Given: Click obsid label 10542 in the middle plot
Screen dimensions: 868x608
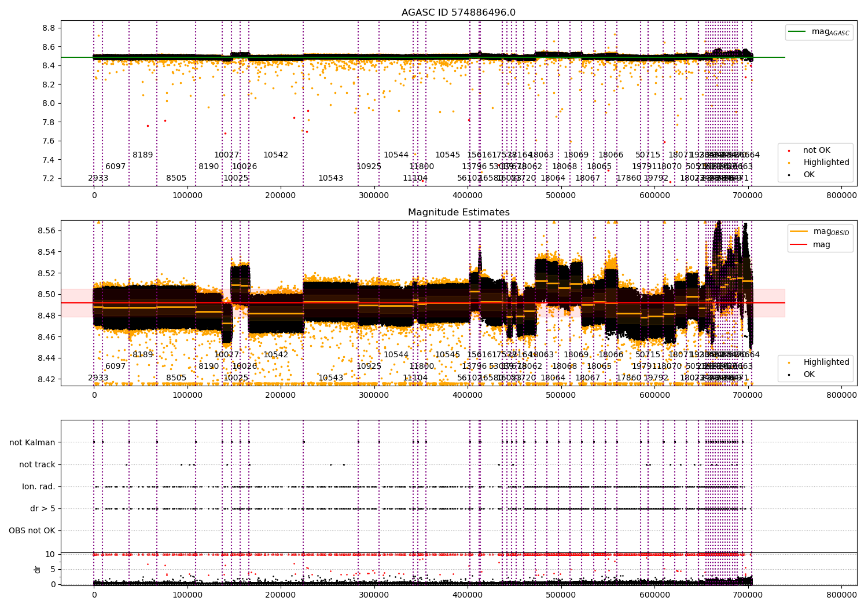Looking at the screenshot, I should pos(276,355).
